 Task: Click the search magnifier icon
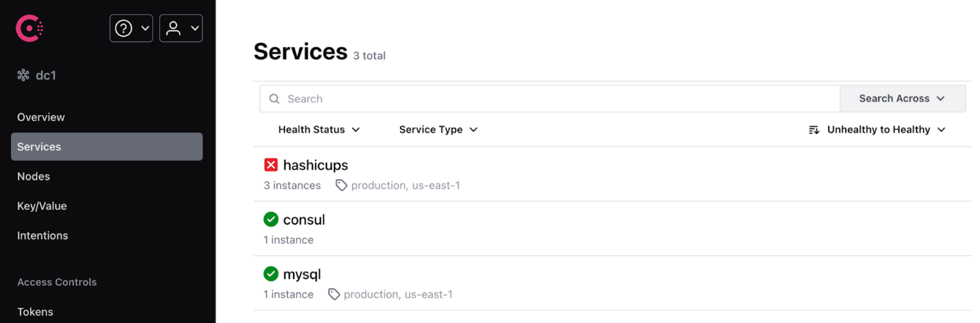(274, 99)
